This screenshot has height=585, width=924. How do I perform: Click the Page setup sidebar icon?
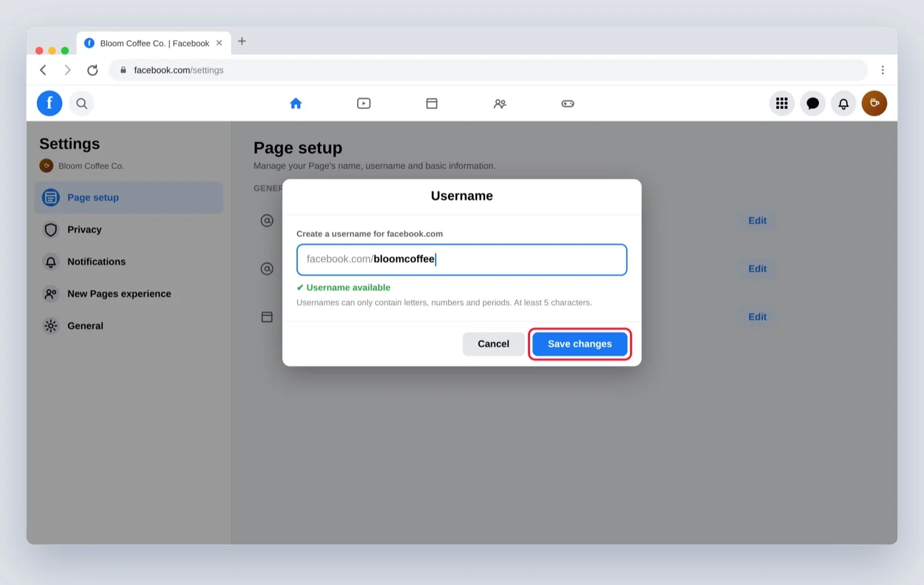tap(51, 197)
